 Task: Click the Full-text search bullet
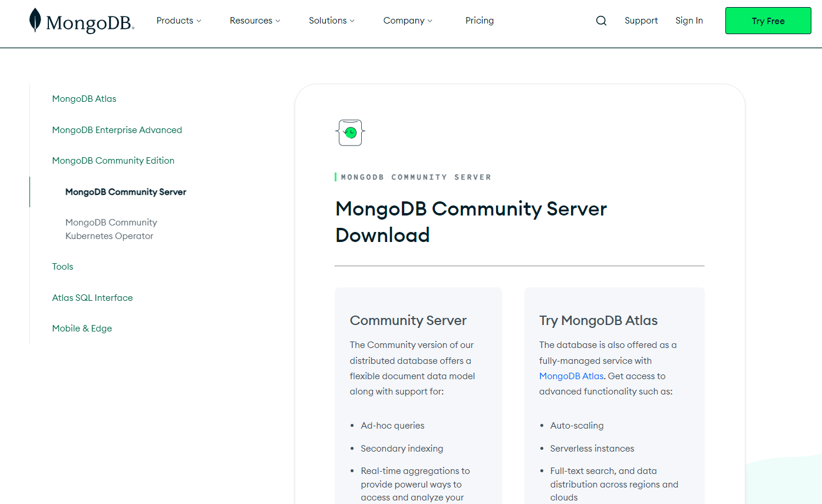point(614,484)
